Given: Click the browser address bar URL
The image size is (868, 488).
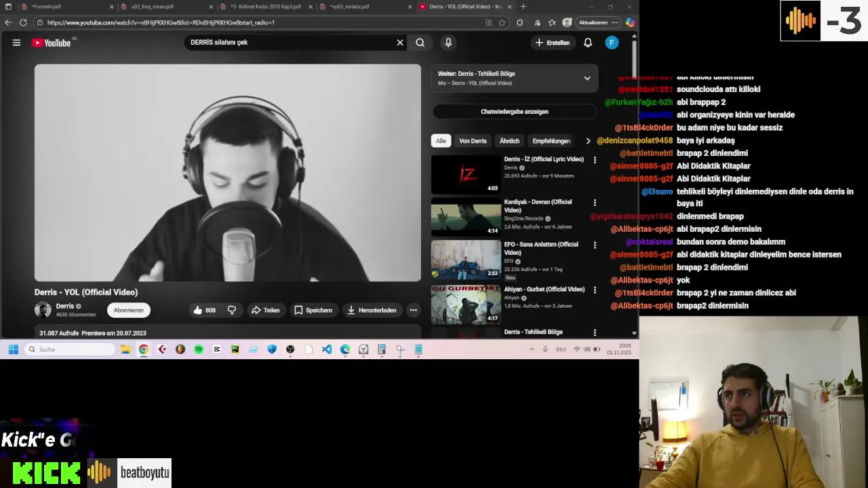Looking at the screenshot, I should point(161,22).
